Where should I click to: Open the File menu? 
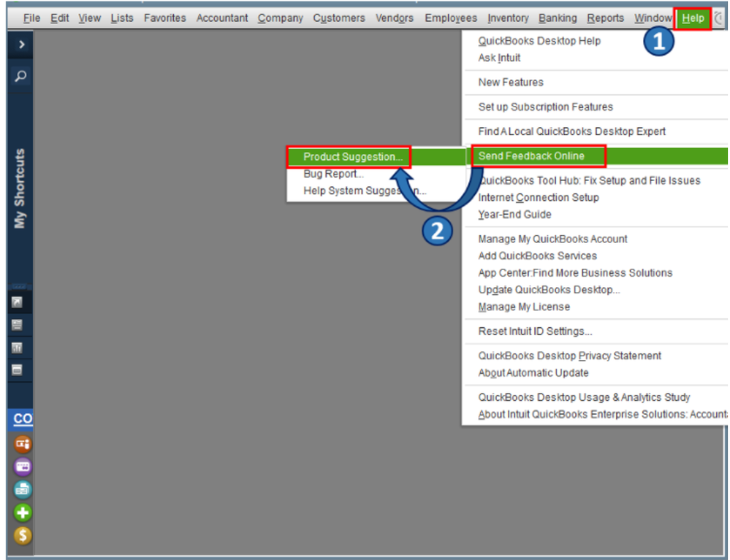pyautogui.click(x=31, y=18)
